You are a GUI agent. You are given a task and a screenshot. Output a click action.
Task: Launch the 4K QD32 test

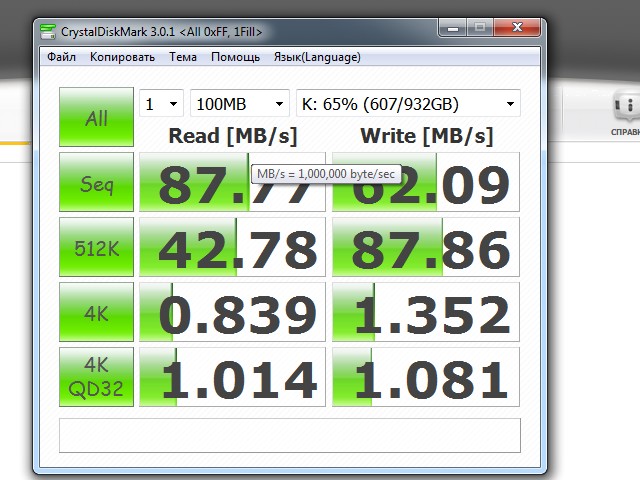96,377
